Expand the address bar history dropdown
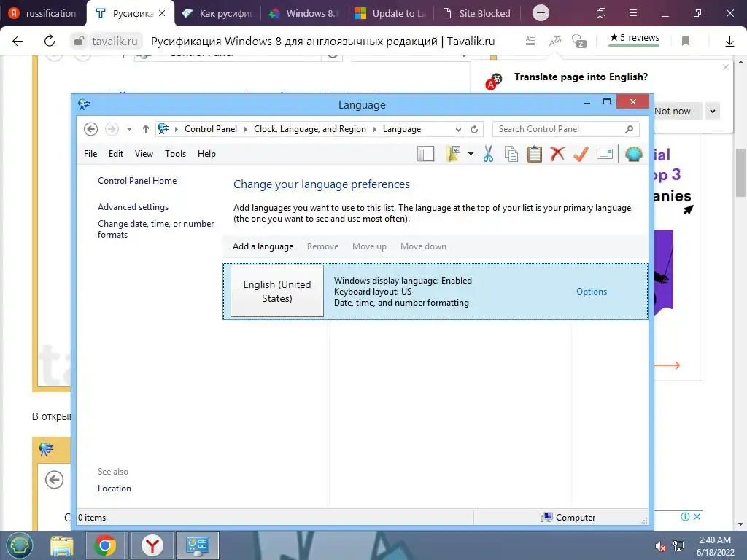The image size is (747, 560). [x=458, y=129]
